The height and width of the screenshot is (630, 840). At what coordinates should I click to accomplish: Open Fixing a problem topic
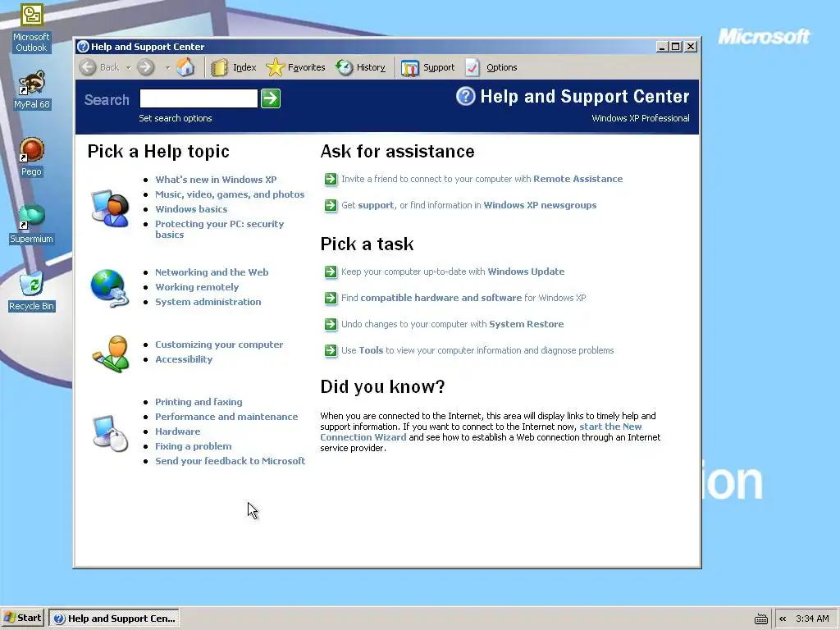(x=194, y=446)
